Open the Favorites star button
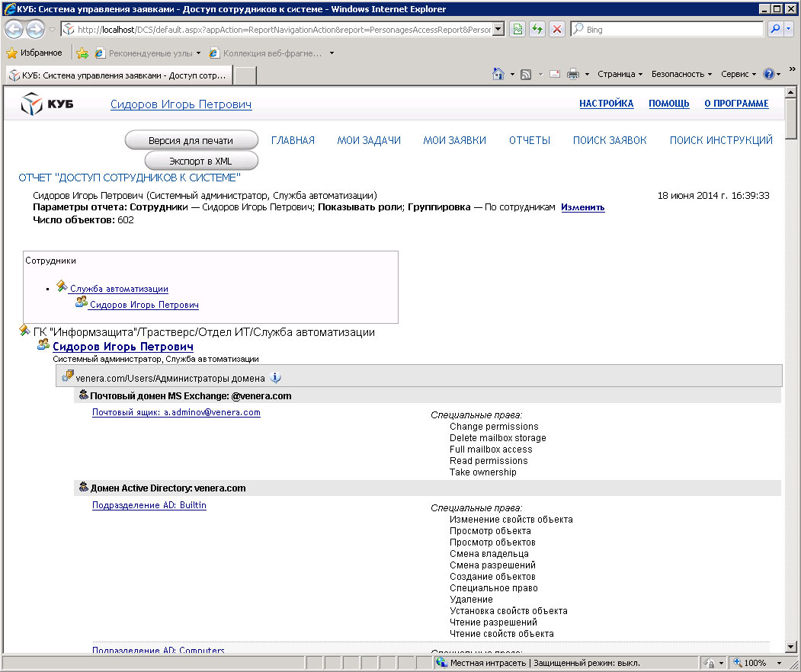 tap(34, 53)
